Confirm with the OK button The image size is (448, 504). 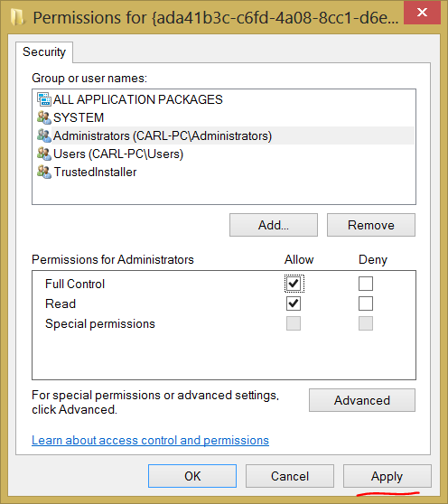(x=192, y=476)
